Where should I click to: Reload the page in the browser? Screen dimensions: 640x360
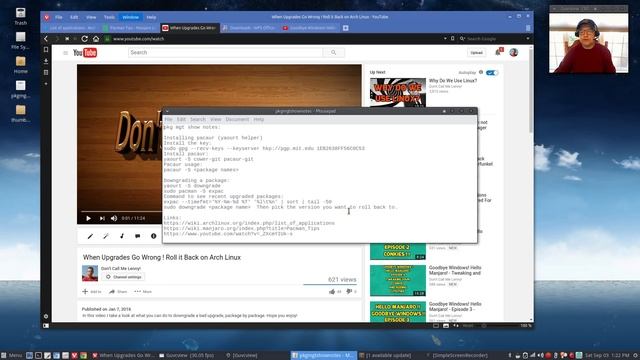point(84,39)
